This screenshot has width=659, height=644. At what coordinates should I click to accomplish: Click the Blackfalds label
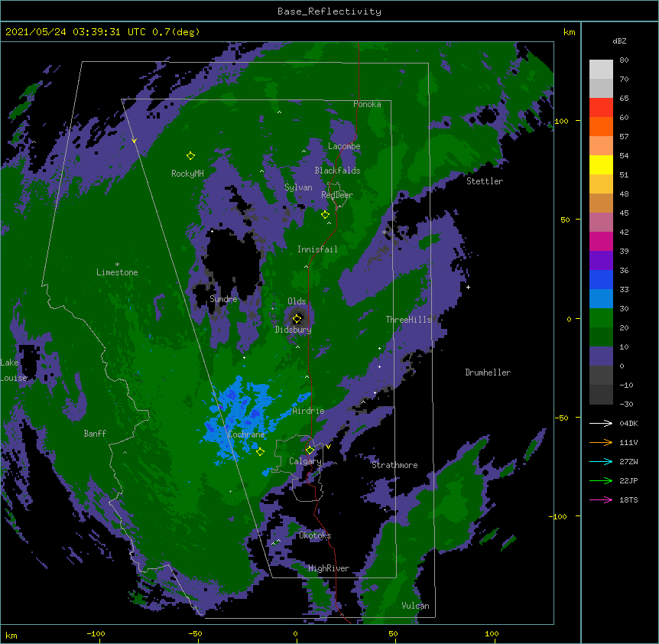[337, 171]
